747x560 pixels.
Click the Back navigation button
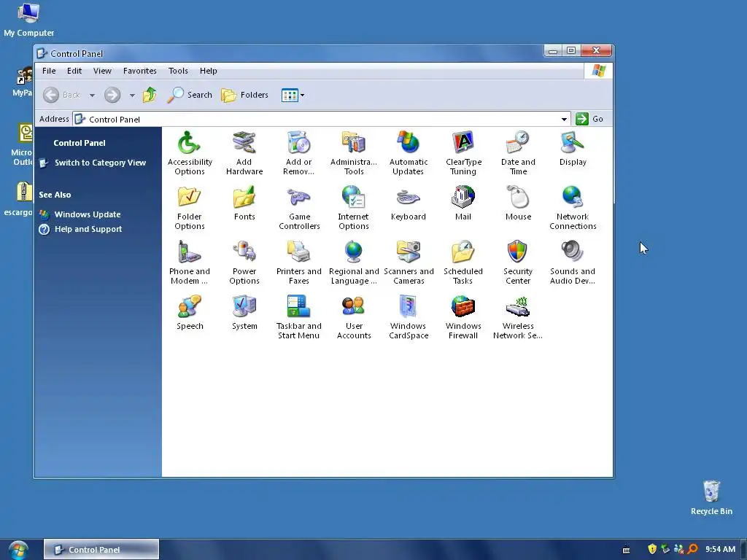click(62, 96)
